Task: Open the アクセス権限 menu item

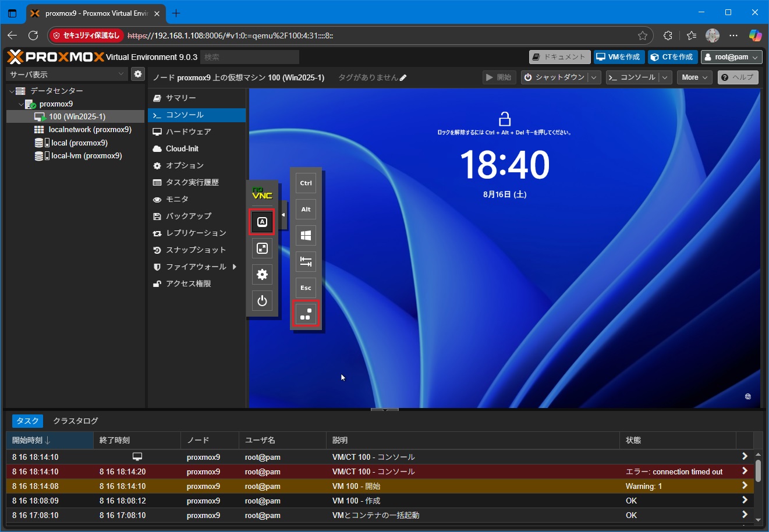Action: tap(197, 283)
